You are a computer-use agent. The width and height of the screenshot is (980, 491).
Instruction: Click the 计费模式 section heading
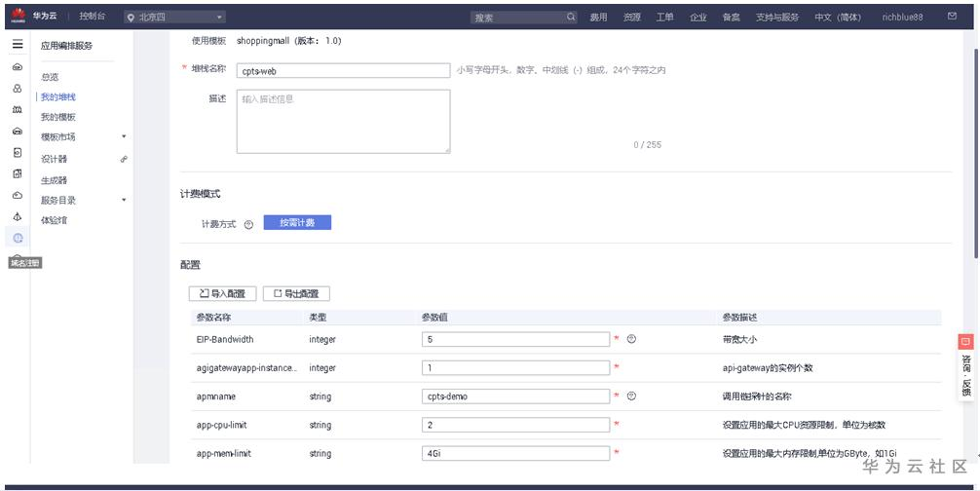click(200, 194)
